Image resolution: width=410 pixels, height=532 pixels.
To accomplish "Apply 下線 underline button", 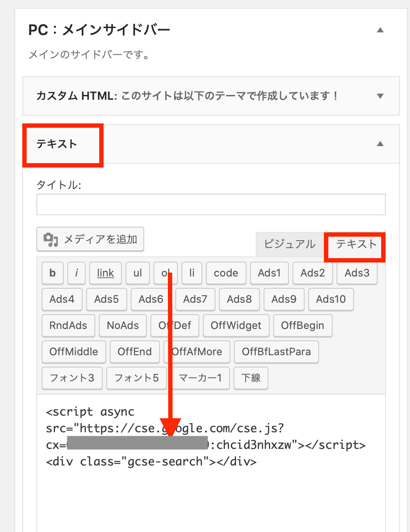I will pos(251,378).
